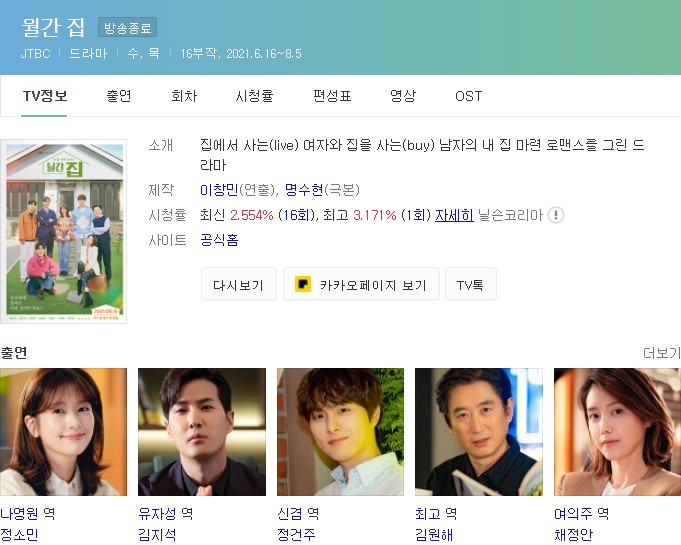Go to the 영상 tab

403,96
